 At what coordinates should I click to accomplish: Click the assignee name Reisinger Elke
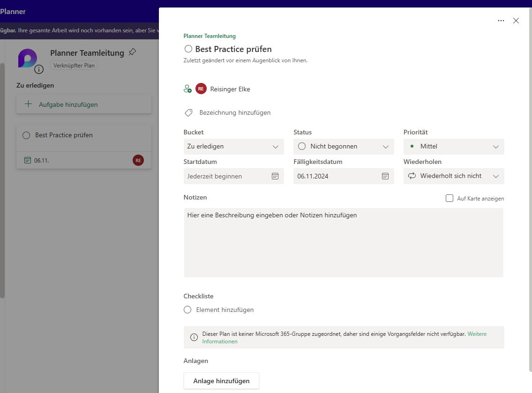[230, 89]
